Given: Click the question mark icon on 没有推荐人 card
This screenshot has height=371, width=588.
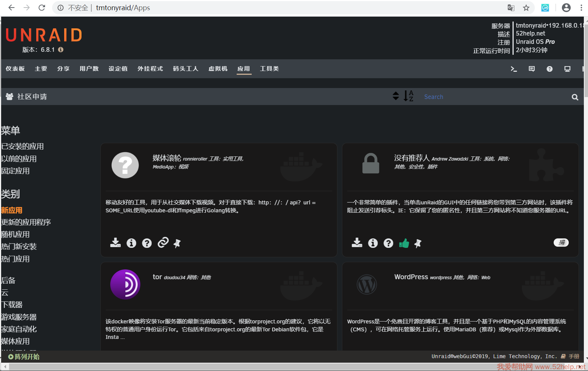Looking at the screenshot, I should (x=388, y=243).
